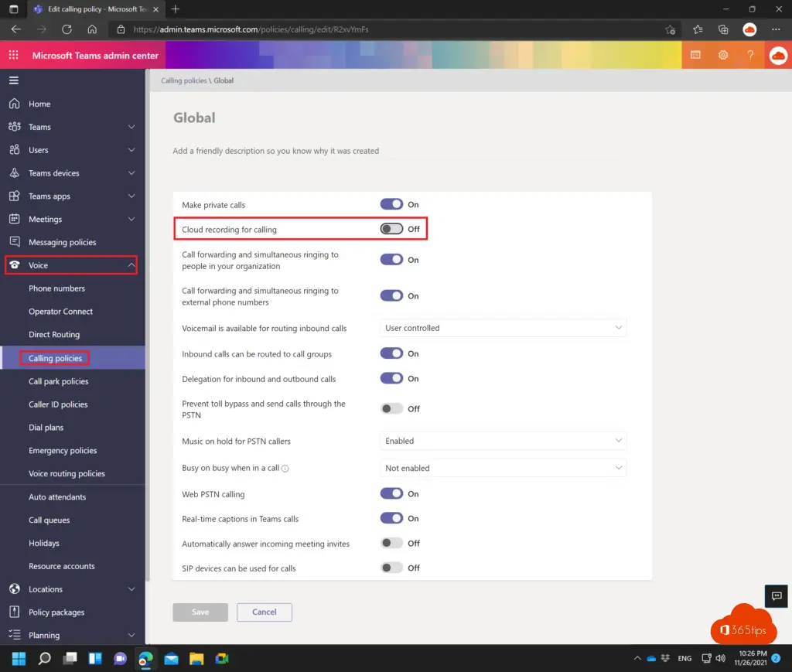Toggle Web PSTN calling switch

click(x=391, y=493)
